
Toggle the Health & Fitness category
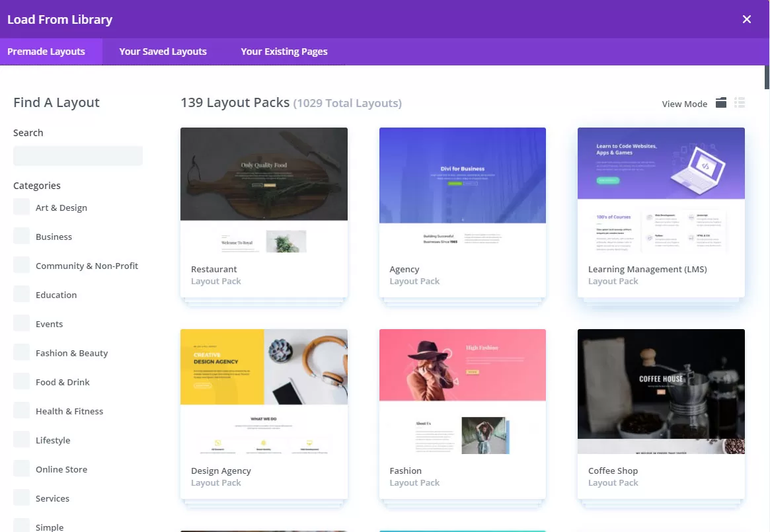pyautogui.click(x=20, y=410)
